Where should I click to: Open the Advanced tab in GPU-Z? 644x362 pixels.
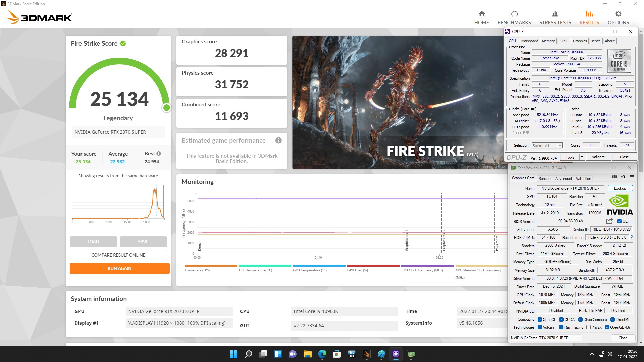563,179
